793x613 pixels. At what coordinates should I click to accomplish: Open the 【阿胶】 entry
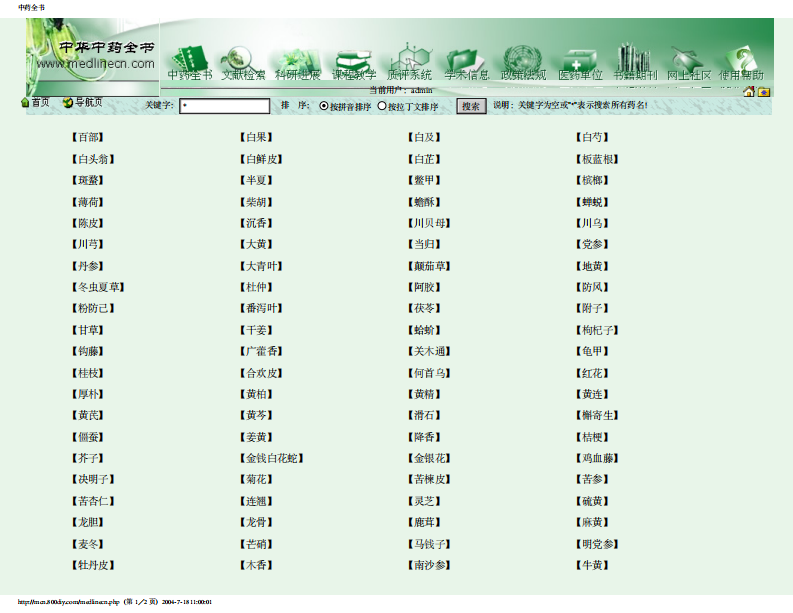tap(424, 287)
